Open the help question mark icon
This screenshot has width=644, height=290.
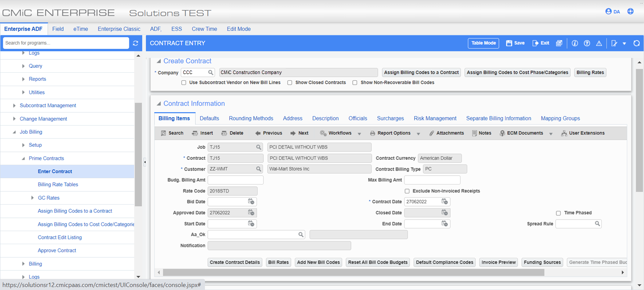pos(587,43)
